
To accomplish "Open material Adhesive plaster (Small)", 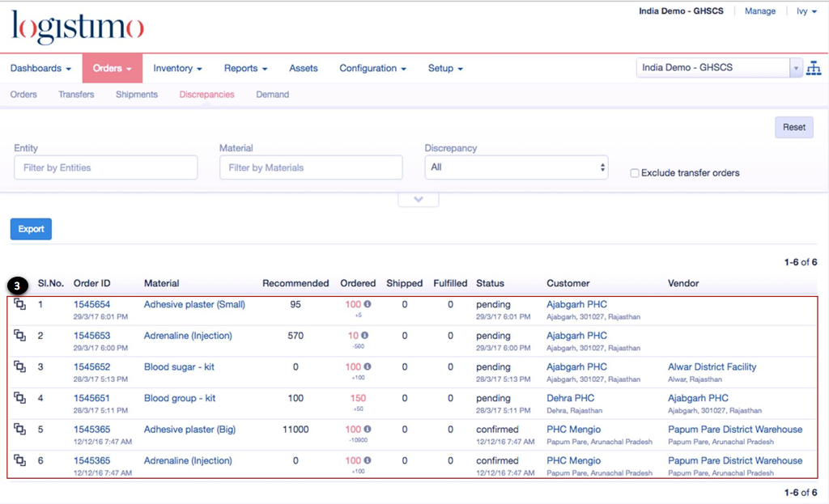I will 194,304.
